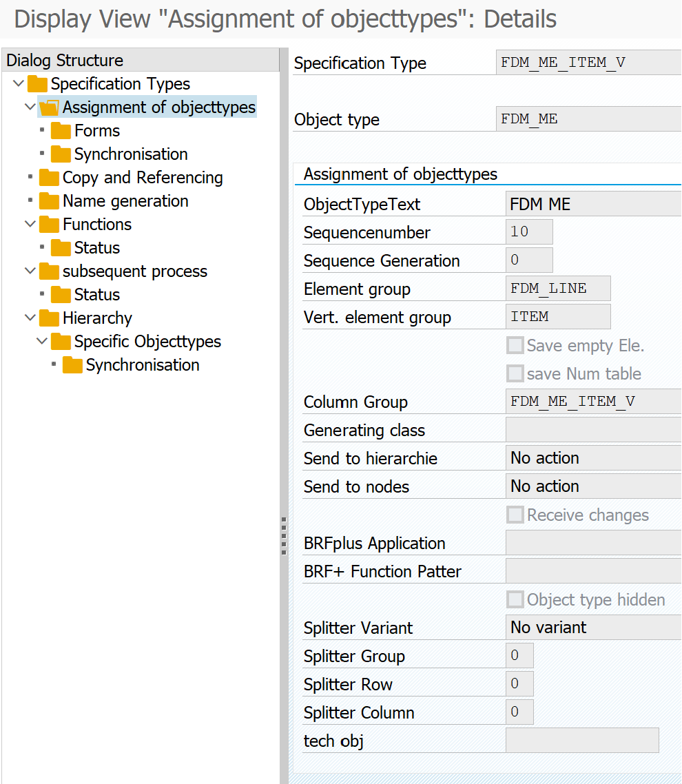Open the Send to hierarchie dropdown
The width and height of the screenshot is (682, 784).
[592, 459]
